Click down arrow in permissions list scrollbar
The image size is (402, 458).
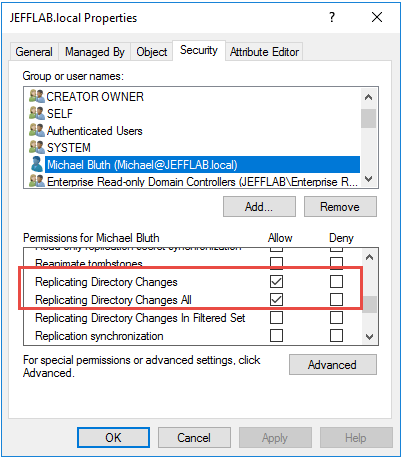(369, 337)
